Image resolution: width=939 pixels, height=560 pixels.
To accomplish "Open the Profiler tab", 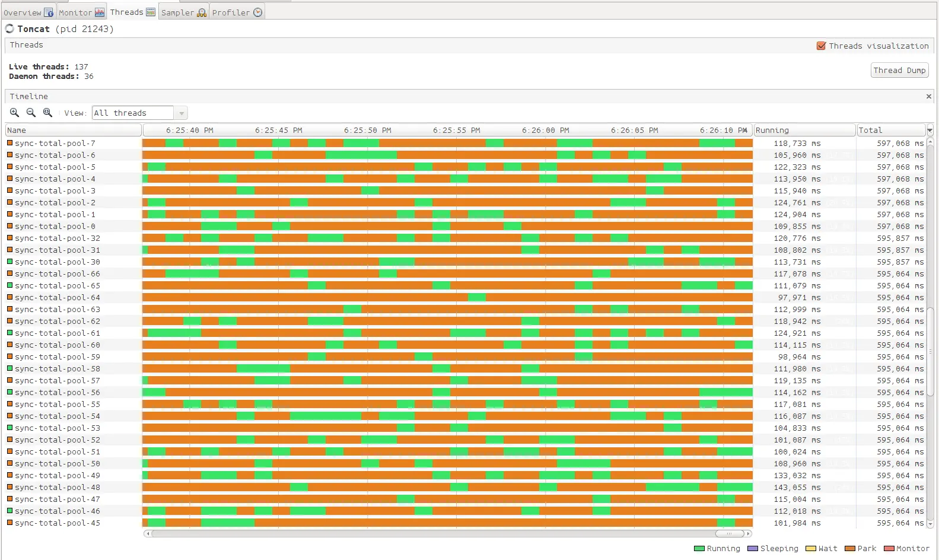I will [x=237, y=12].
